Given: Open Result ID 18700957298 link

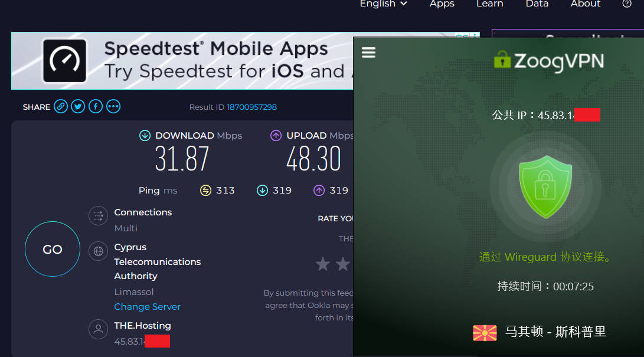Looking at the screenshot, I should (251, 107).
